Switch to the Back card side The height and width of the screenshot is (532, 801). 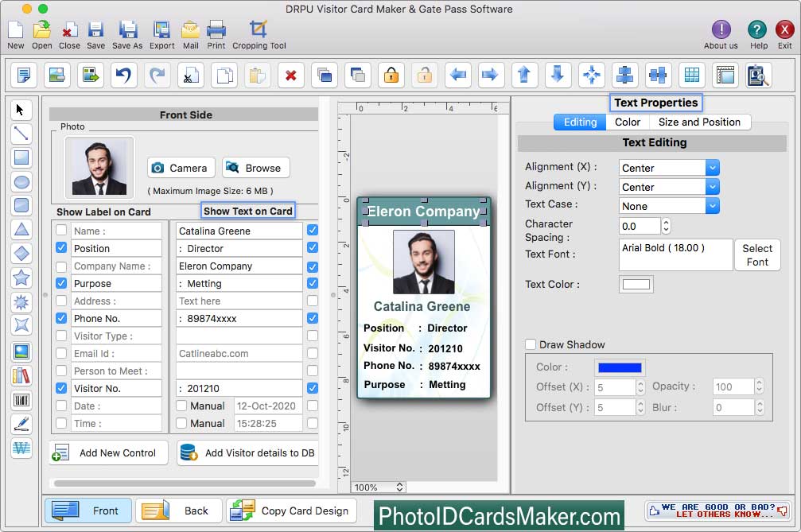click(178, 511)
